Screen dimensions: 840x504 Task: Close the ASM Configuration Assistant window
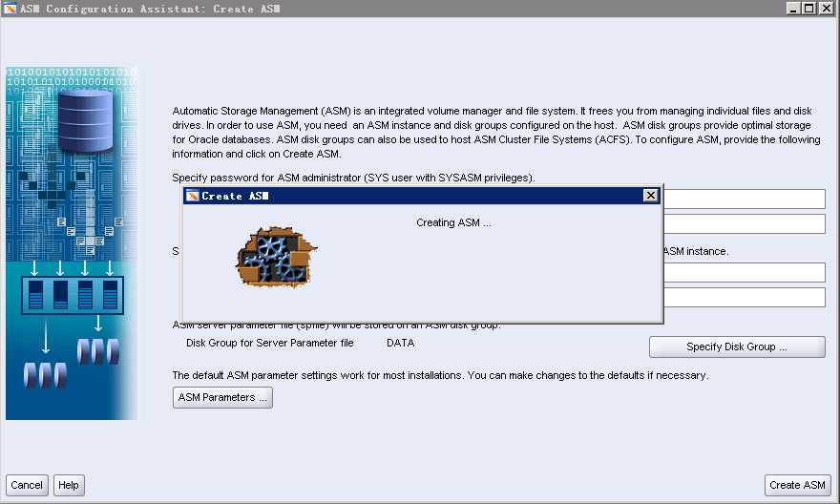(x=826, y=9)
